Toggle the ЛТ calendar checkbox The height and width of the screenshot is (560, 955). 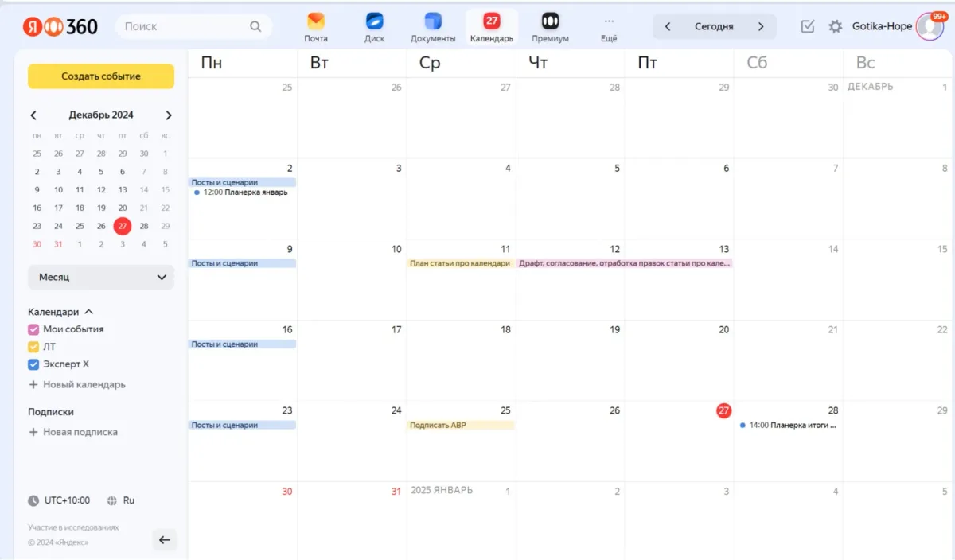pyautogui.click(x=33, y=347)
